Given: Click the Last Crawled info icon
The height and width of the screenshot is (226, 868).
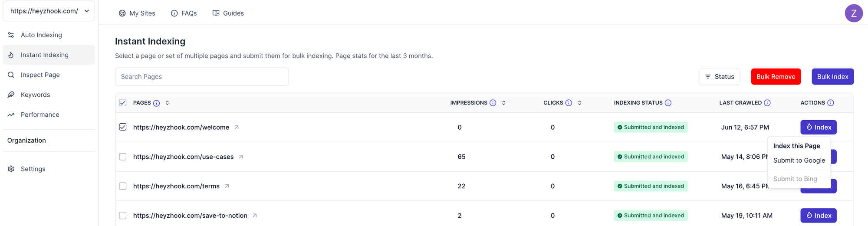Looking at the screenshot, I should 767,103.
